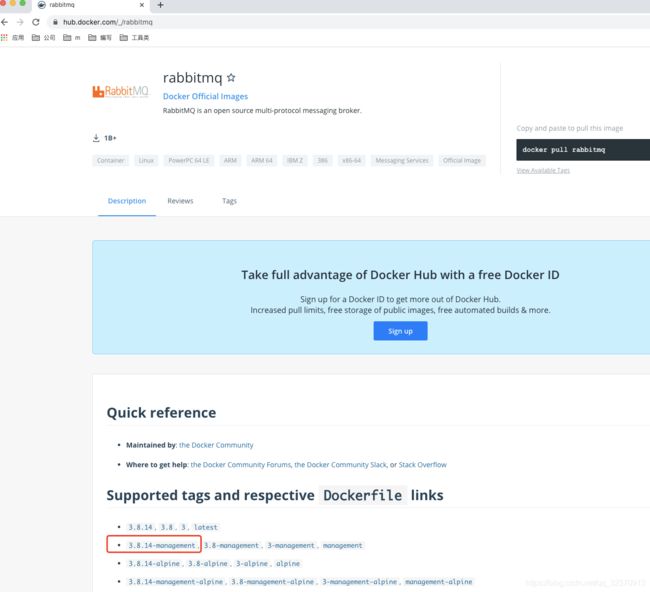The width and height of the screenshot is (650, 592).
Task: Click the browser back arrow
Action: [5, 22]
